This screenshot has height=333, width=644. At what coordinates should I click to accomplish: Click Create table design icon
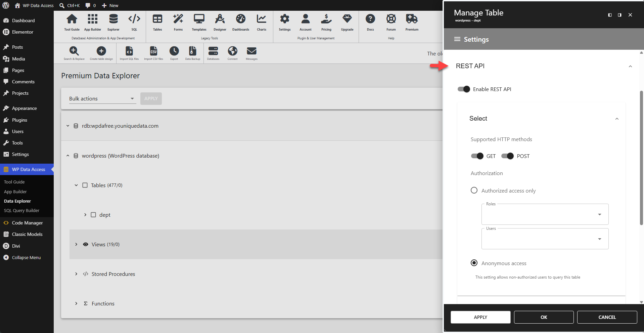click(x=101, y=53)
